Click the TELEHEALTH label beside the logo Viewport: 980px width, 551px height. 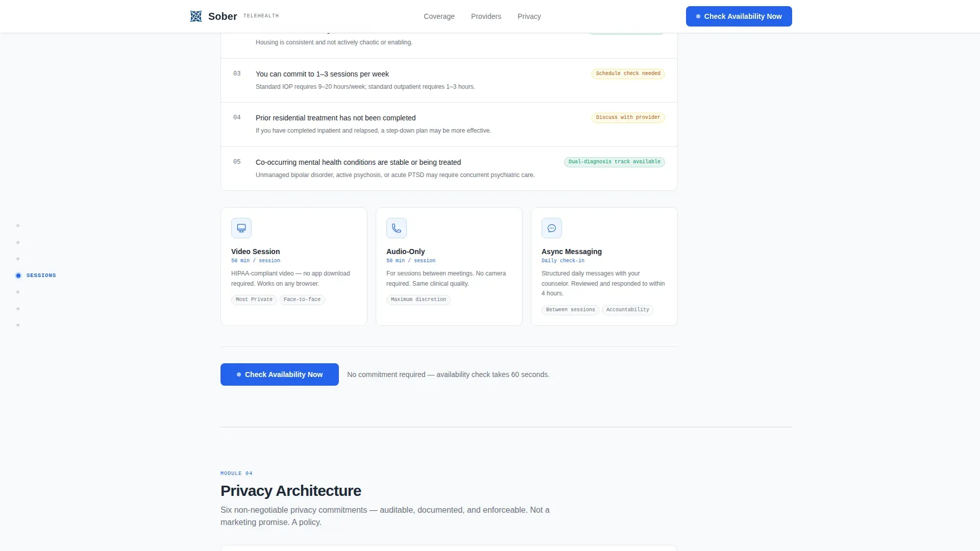click(261, 16)
